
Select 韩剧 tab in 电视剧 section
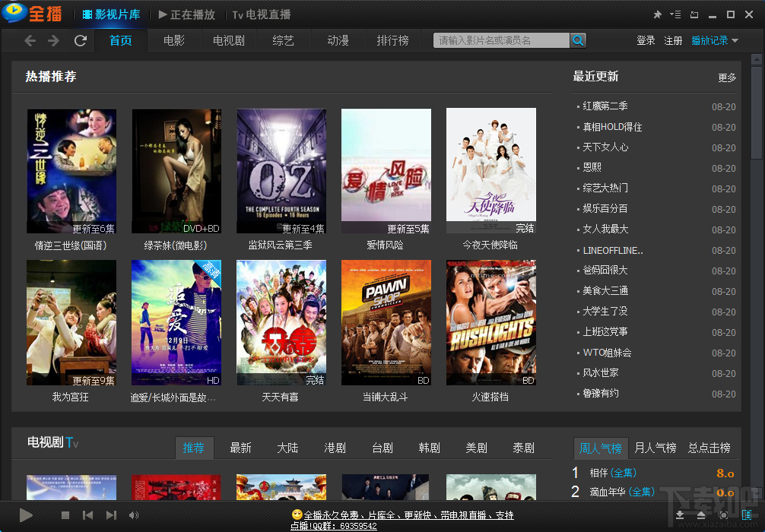point(430,448)
